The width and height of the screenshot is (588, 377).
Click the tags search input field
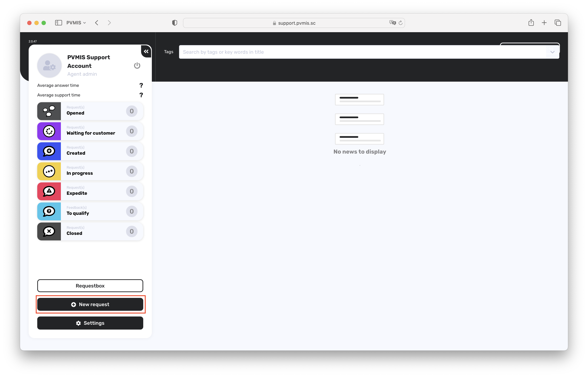(x=362, y=52)
